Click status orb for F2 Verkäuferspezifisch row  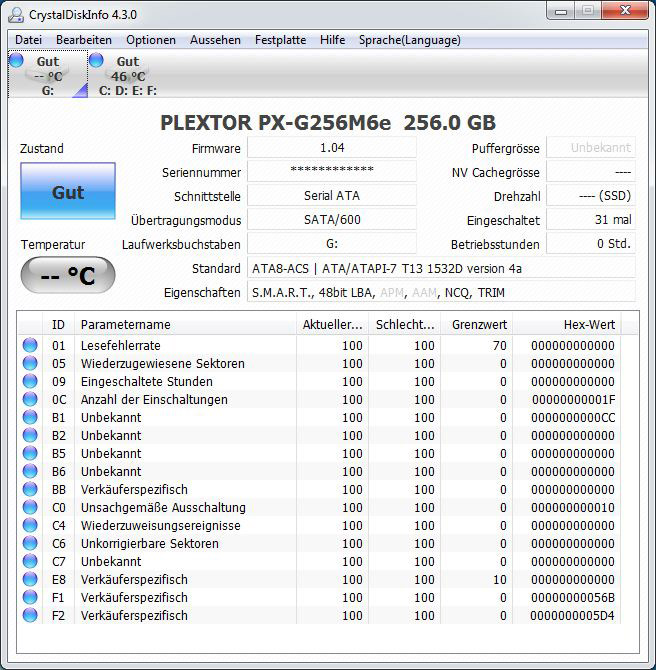pos(30,615)
